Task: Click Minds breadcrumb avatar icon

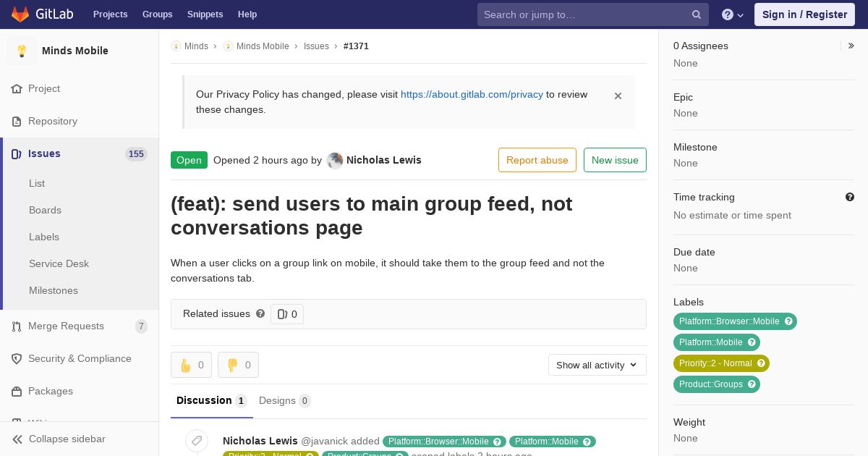Action: (176, 46)
